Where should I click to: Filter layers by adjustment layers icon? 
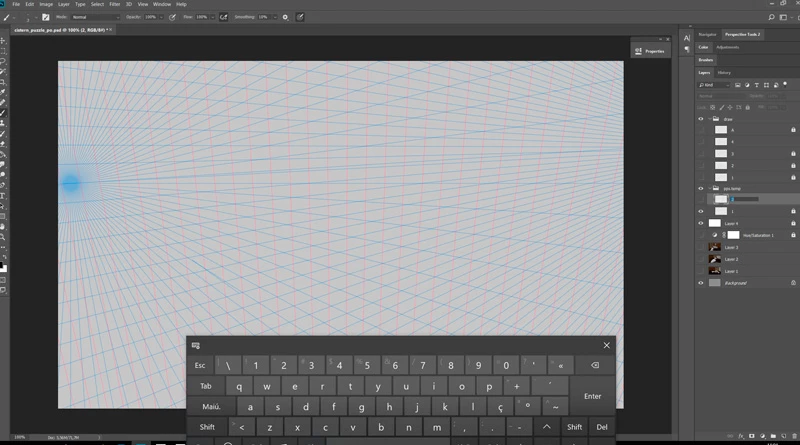coord(747,85)
